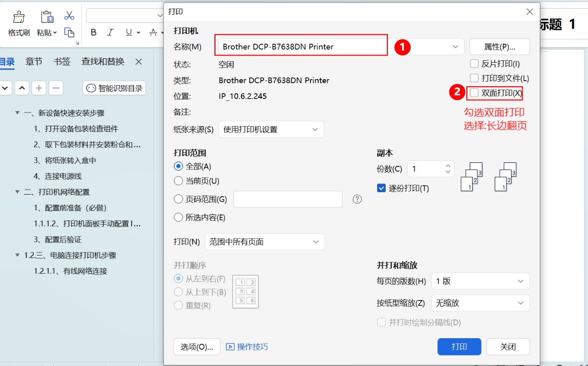The height and width of the screenshot is (366, 588).
Task: Uncheck the 逐份打印 collate checkbox
Action: pyautogui.click(x=382, y=188)
